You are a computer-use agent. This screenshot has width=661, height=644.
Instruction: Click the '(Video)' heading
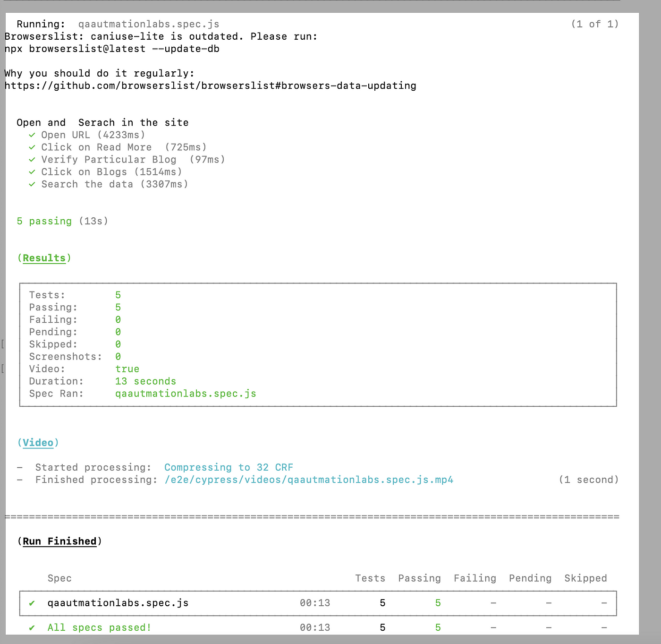(x=38, y=443)
